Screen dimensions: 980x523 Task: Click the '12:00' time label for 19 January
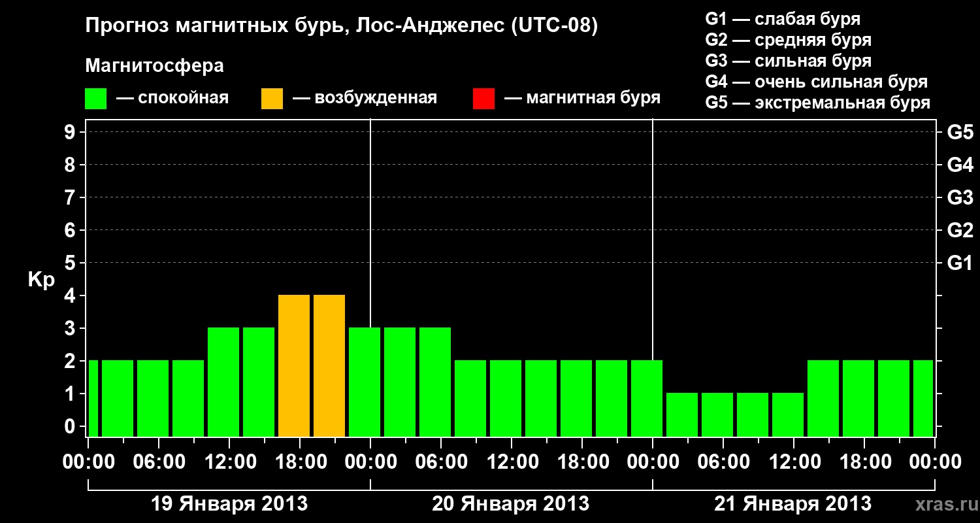pos(229,462)
